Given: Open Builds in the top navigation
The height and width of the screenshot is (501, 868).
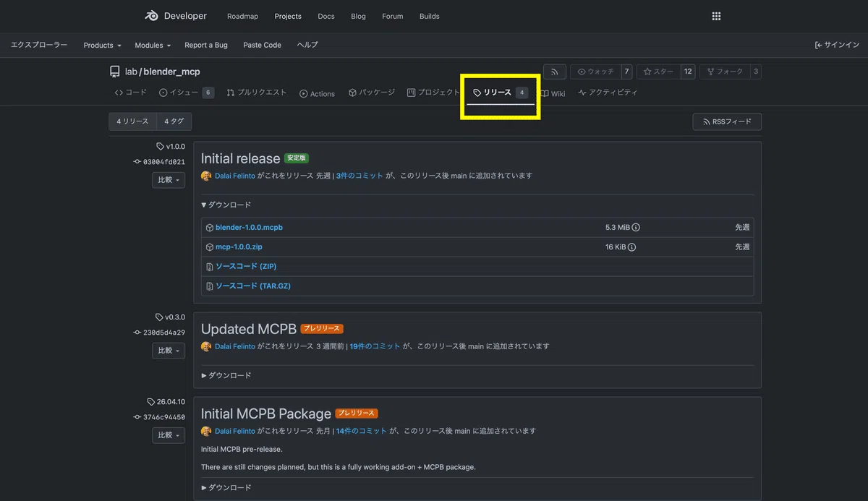Looking at the screenshot, I should (430, 16).
